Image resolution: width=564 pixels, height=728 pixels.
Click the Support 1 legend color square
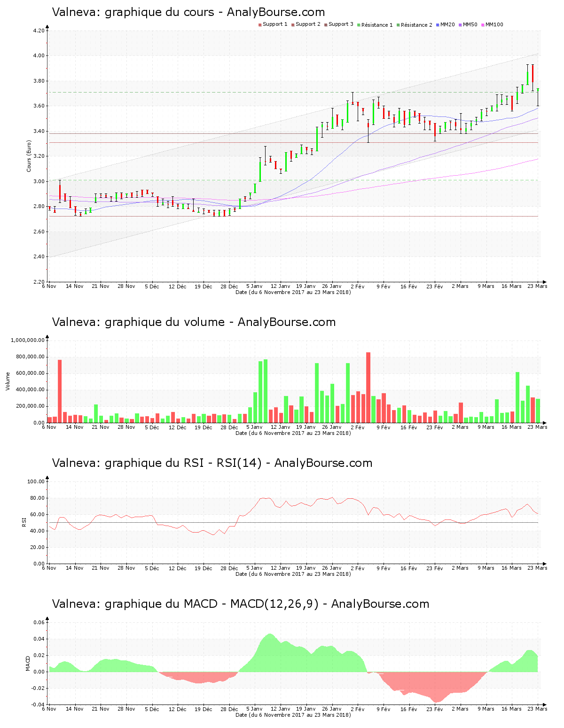coord(260,25)
